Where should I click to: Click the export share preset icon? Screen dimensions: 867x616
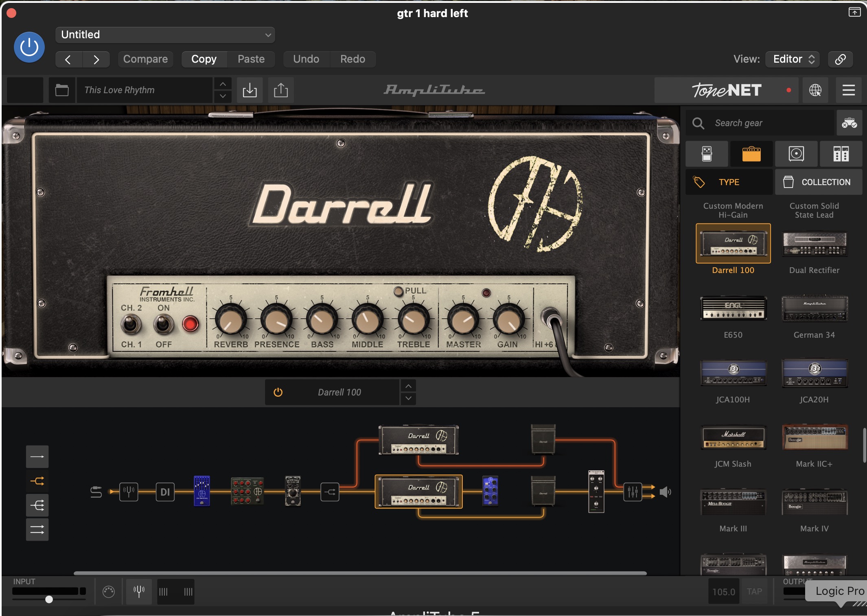click(x=281, y=90)
